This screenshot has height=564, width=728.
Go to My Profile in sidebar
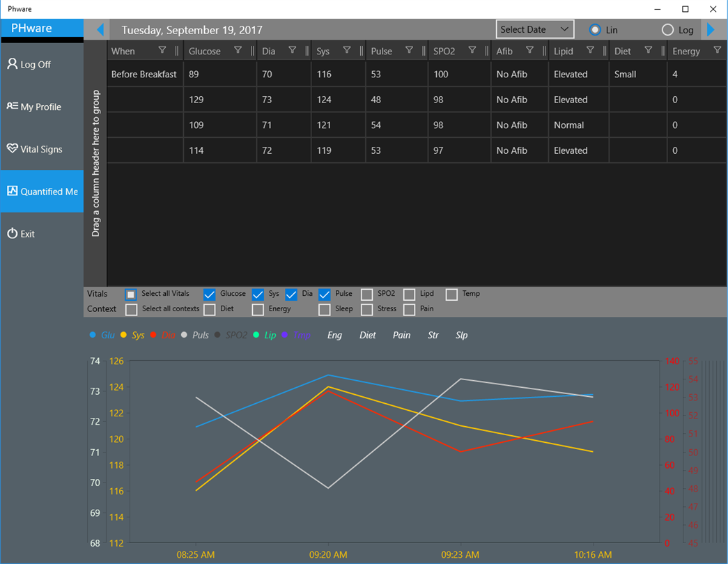[42, 107]
